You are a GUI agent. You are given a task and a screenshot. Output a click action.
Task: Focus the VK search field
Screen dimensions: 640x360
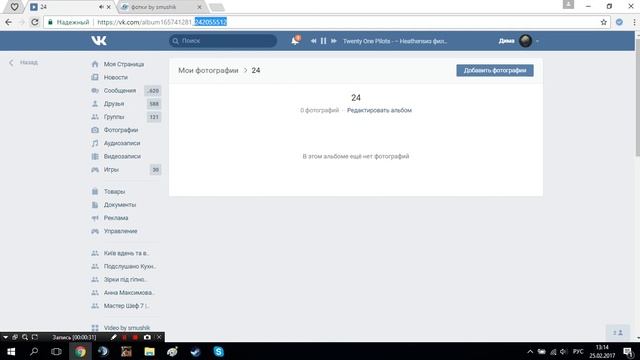pos(223,41)
